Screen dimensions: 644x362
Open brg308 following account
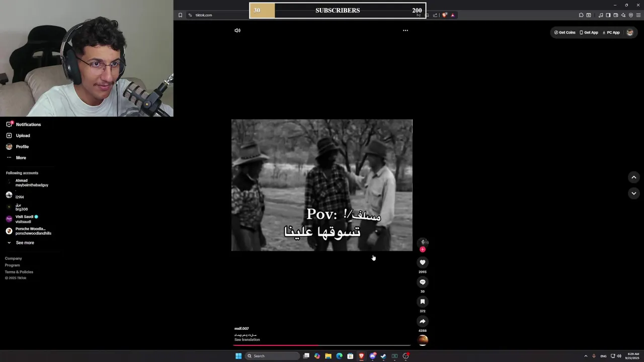pos(17,207)
